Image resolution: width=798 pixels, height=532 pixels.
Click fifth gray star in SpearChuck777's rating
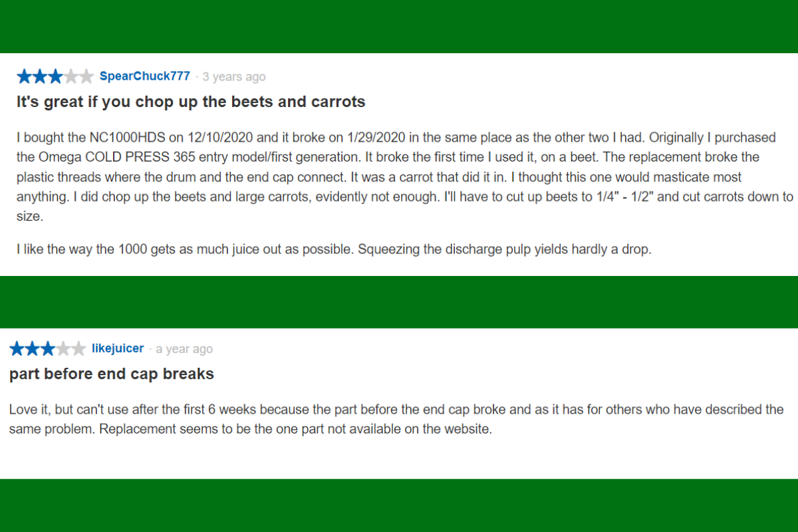tap(86, 76)
